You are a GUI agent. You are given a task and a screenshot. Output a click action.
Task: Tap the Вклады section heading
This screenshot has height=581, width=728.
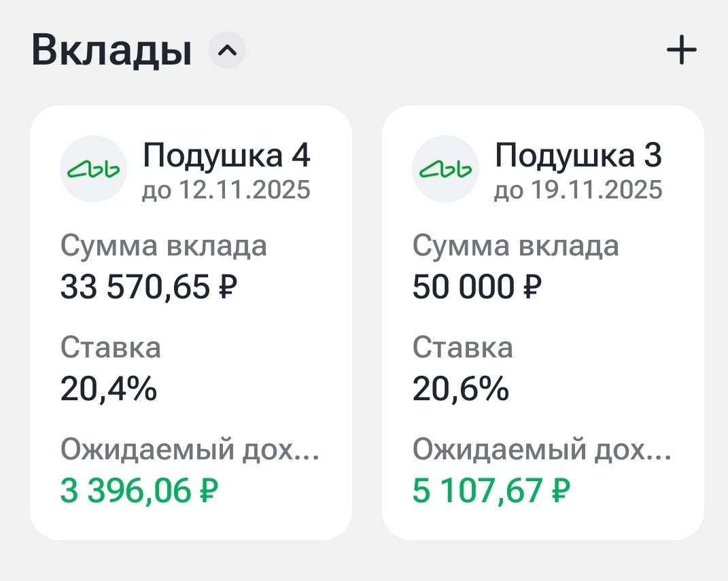click(x=111, y=48)
